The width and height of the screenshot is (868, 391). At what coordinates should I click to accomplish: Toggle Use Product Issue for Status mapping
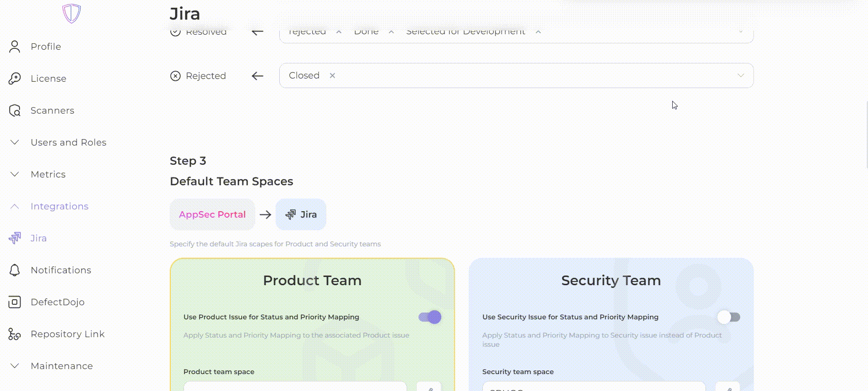point(430,317)
